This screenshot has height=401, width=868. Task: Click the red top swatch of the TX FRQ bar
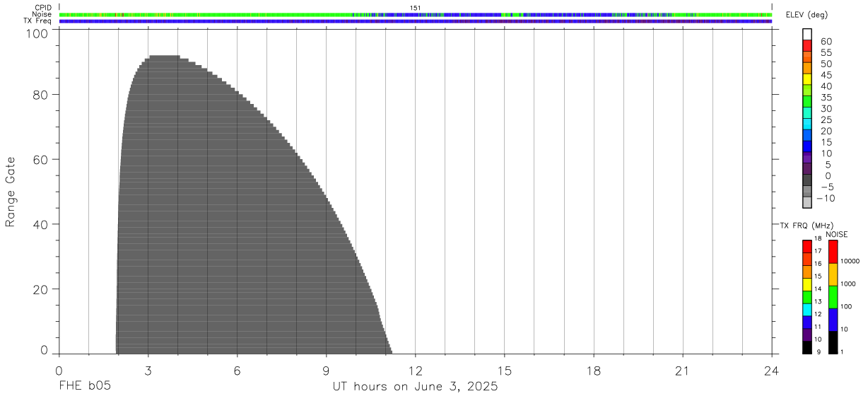[807, 247]
